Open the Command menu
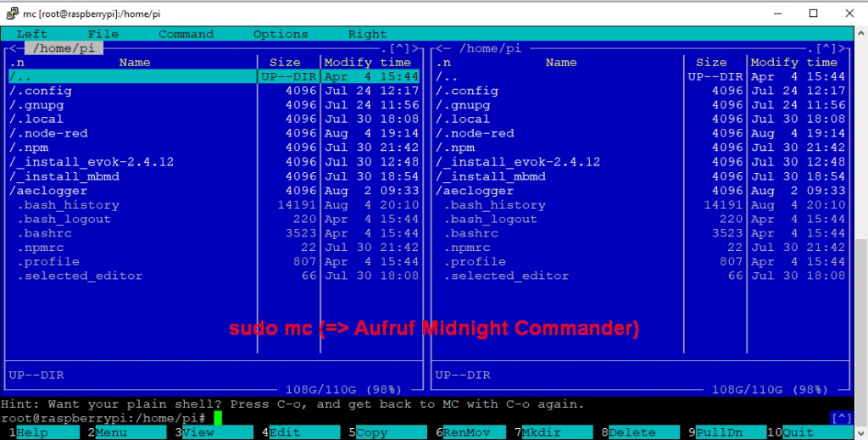868x440 pixels. pyautogui.click(x=186, y=34)
